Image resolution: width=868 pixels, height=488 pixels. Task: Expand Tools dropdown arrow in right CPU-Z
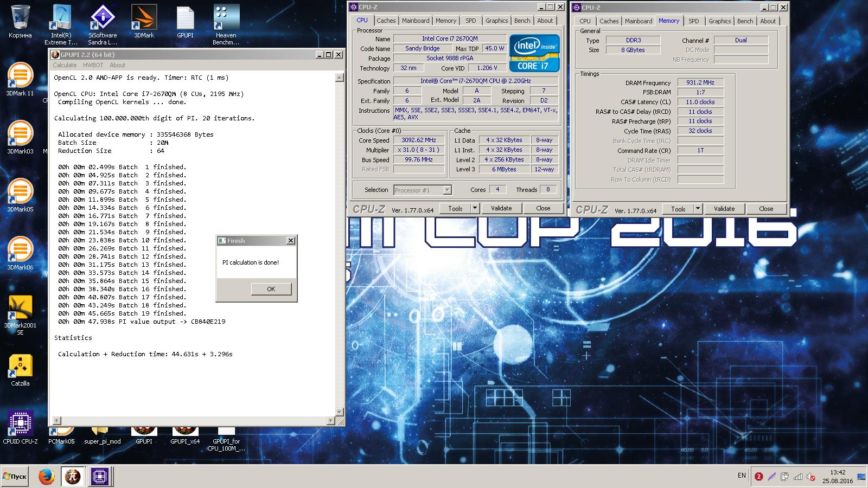698,209
